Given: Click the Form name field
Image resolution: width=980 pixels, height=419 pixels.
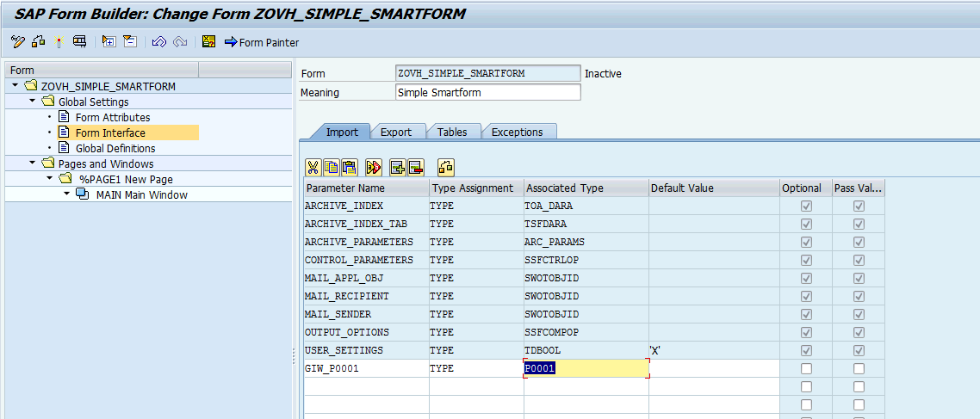Looking at the screenshot, I should [x=488, y=74].
